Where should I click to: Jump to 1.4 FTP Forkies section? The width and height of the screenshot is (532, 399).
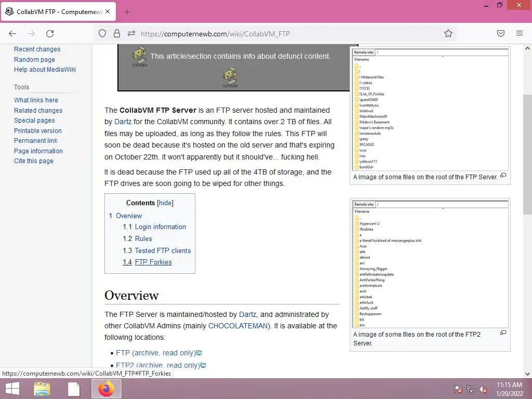(147, 262)
